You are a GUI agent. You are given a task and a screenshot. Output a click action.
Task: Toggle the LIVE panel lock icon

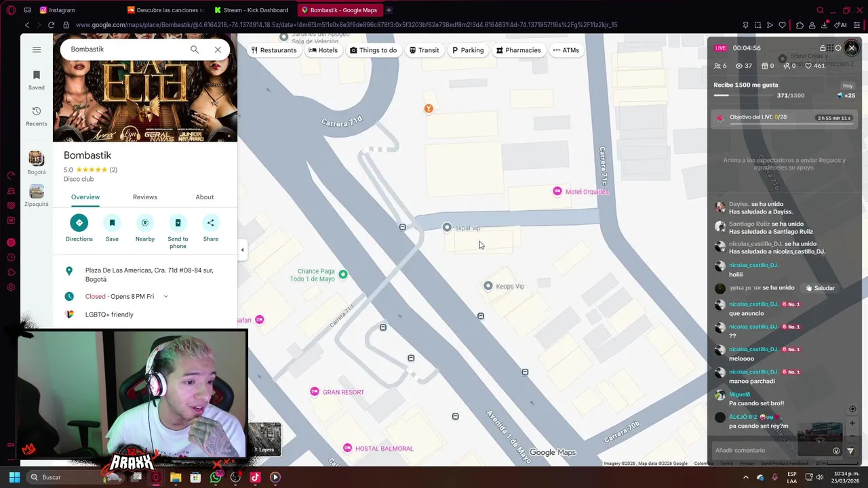pyautogui.click(x=823, y=48)
